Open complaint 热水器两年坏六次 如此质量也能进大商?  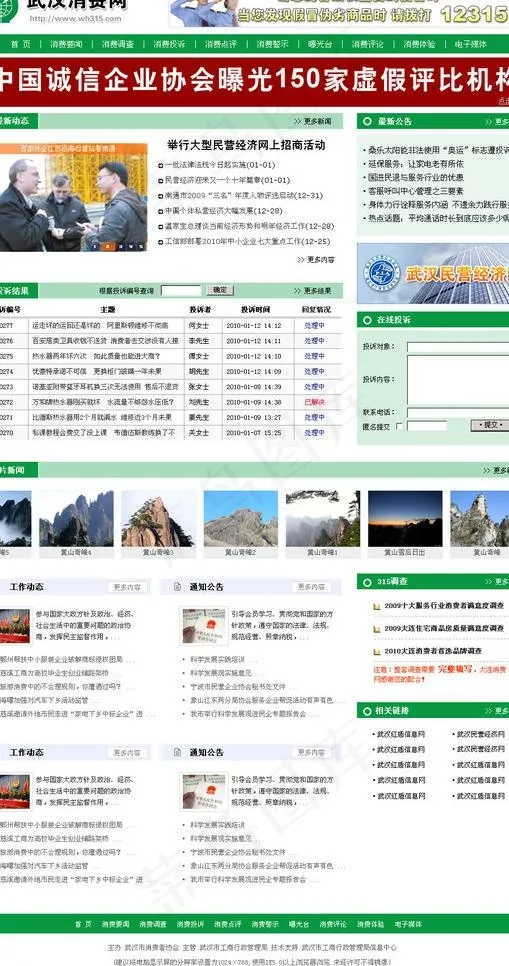tap(96, 356)
